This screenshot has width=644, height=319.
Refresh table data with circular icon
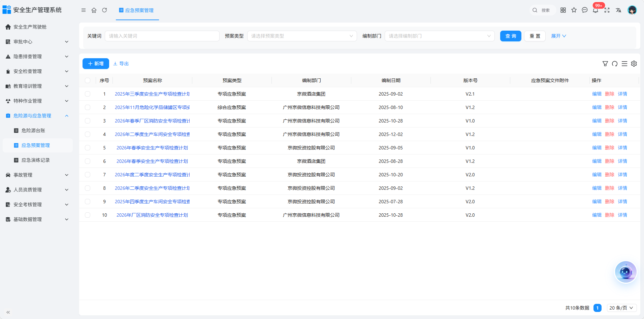point(615,64)
